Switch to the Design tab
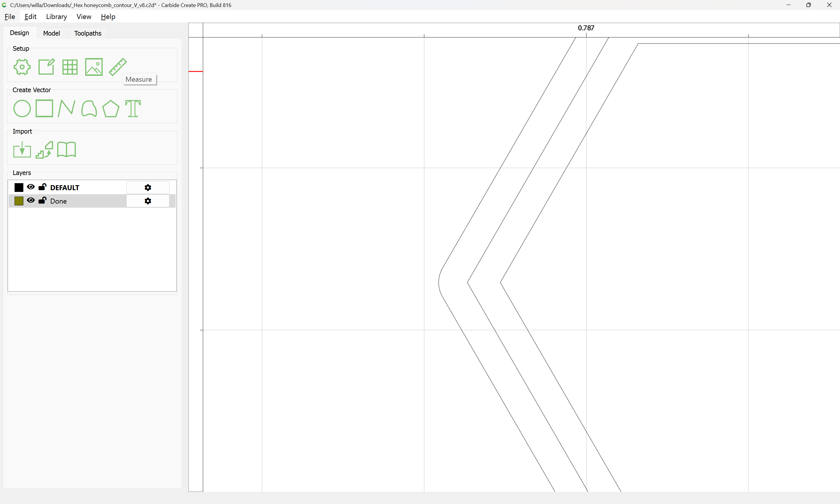 click(19, 33)
